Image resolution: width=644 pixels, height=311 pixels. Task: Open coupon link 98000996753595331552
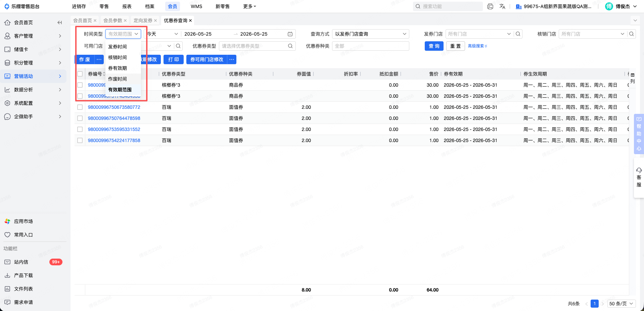(114, 129)
